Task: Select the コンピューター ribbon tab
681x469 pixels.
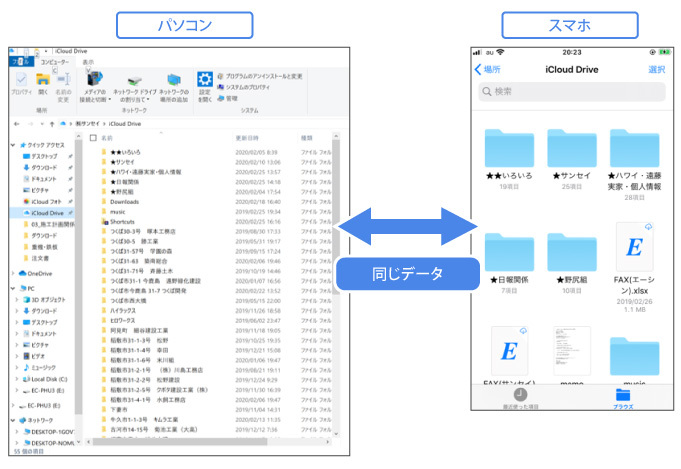Action: pyautogui.click(x=54, y=62)
